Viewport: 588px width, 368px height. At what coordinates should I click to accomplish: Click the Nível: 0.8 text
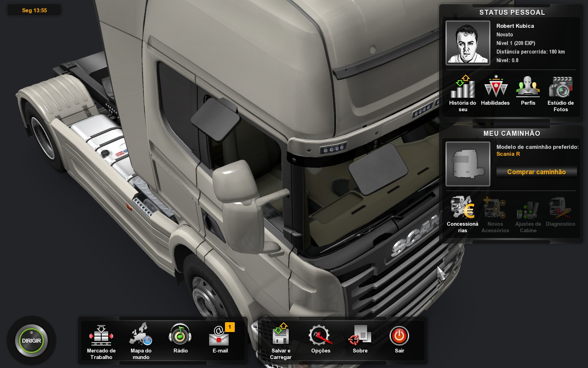point(507,60)
